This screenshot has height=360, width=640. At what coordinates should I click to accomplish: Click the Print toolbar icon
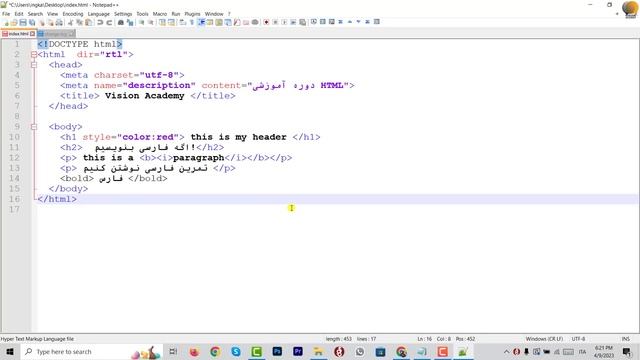(x=59, y=22)
